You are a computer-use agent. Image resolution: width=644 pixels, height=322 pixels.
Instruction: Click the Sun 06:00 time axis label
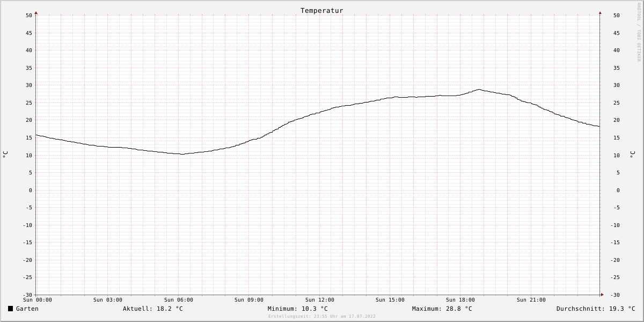pos(179,300)
